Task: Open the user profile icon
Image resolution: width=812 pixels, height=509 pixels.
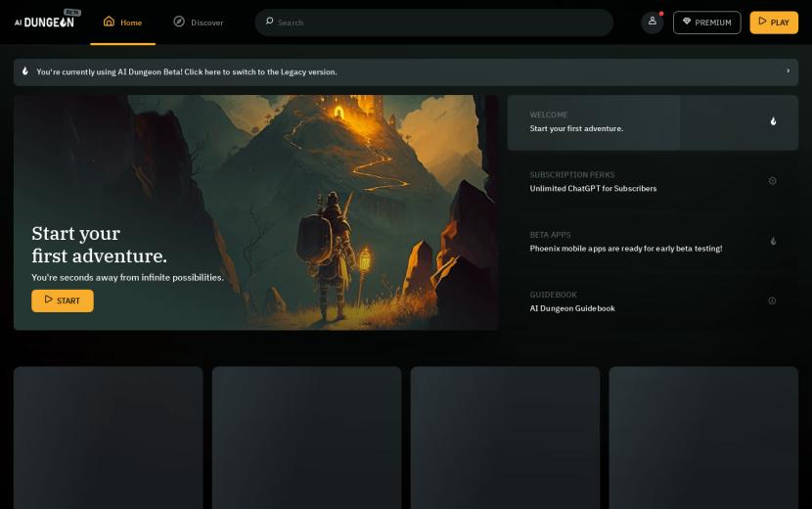Action: click(x=653, y=22)
